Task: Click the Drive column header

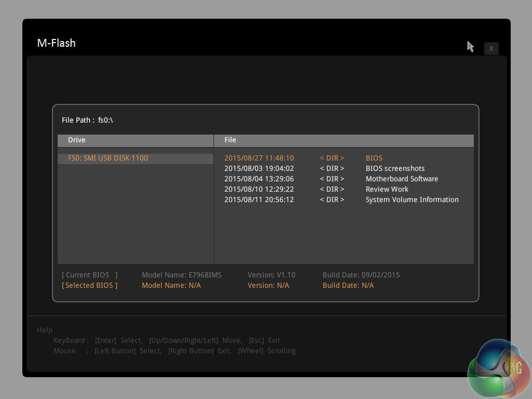Action: (77, 140)
